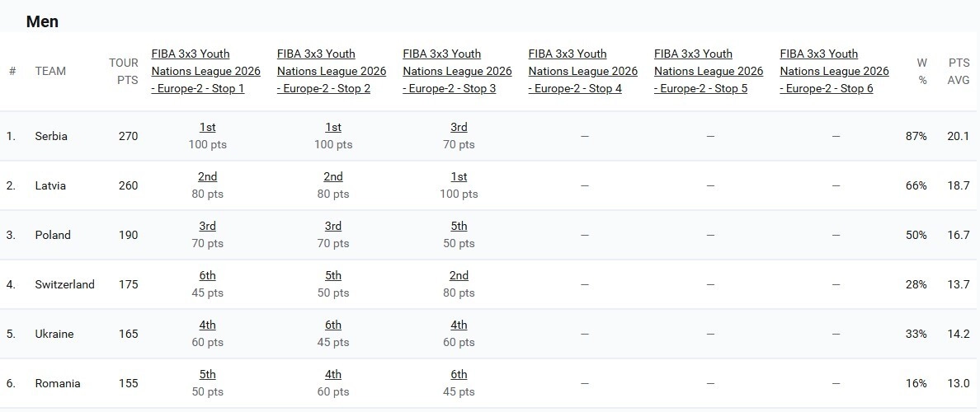Click Romania's 4th place result in Stop 2
Viewport: 980px width, 412px height.
333,374
